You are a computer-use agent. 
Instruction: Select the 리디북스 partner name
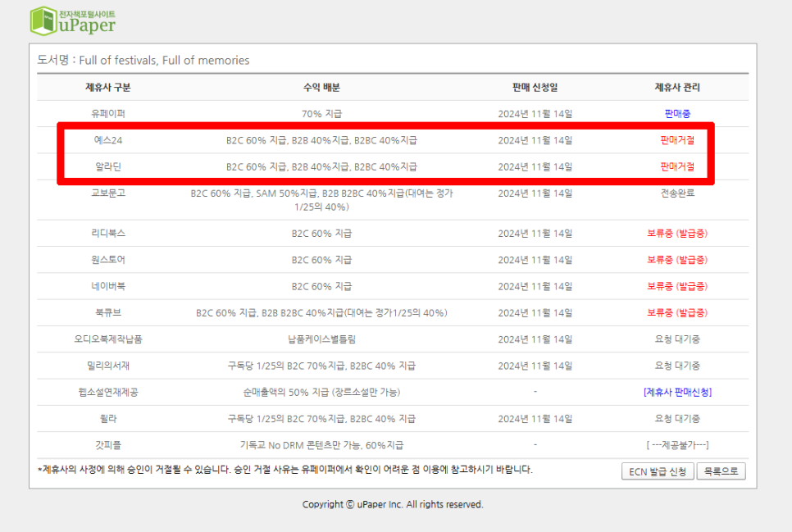tap(108, 234)
